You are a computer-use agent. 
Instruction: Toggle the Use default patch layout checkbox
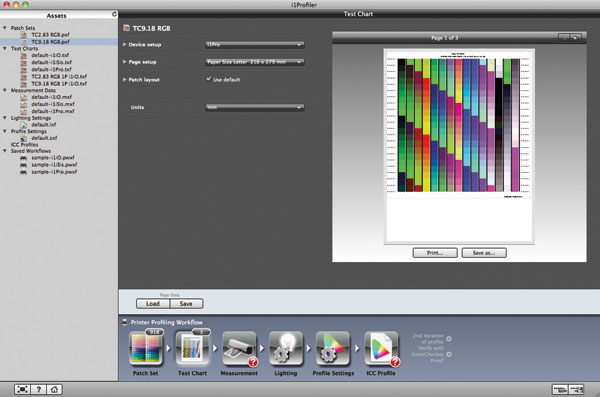209,79
